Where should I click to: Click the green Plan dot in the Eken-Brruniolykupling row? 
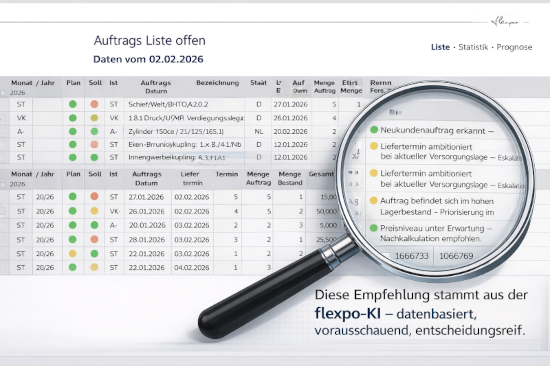coord(73,144)
